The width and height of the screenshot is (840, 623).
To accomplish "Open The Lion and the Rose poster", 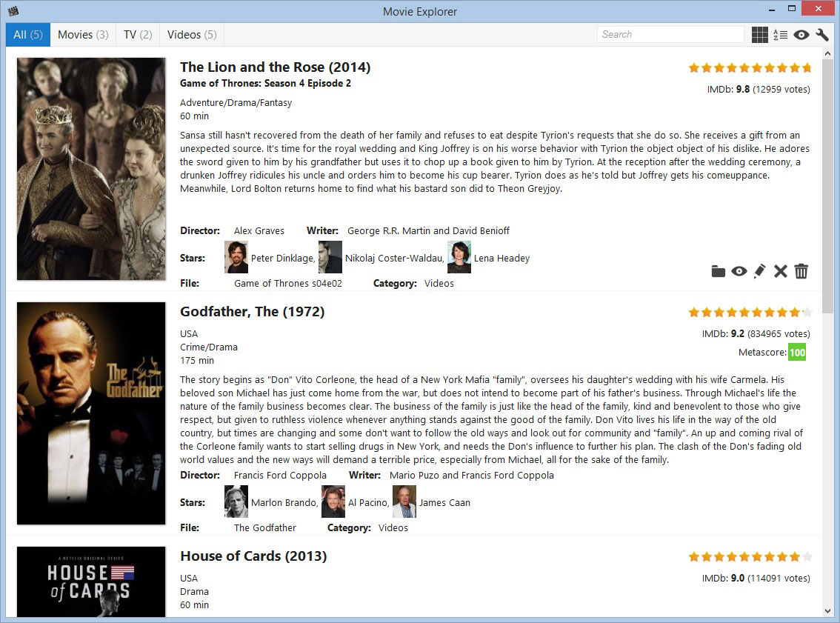I will click(x=91, y=169).
